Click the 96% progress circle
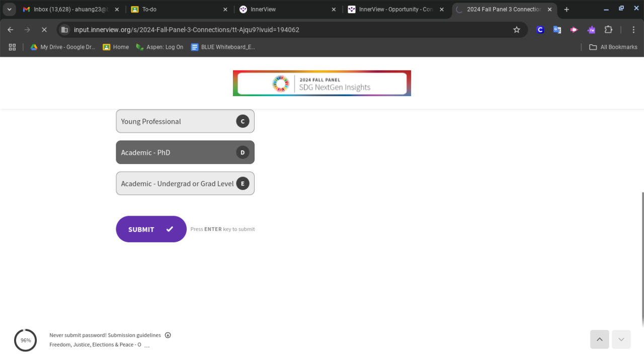644x362 pixels. click(26, 340)
